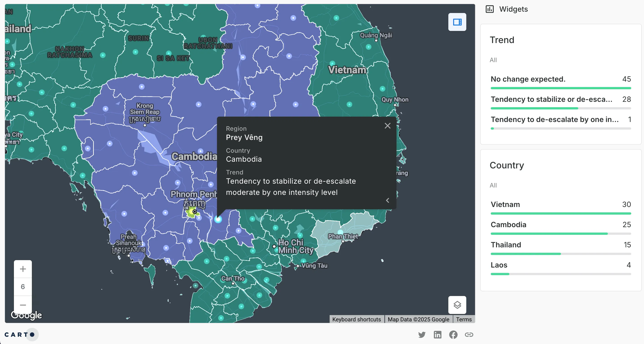Open the map layers selector
This screenshot has height=344, width=644.
tap(457, 305)
